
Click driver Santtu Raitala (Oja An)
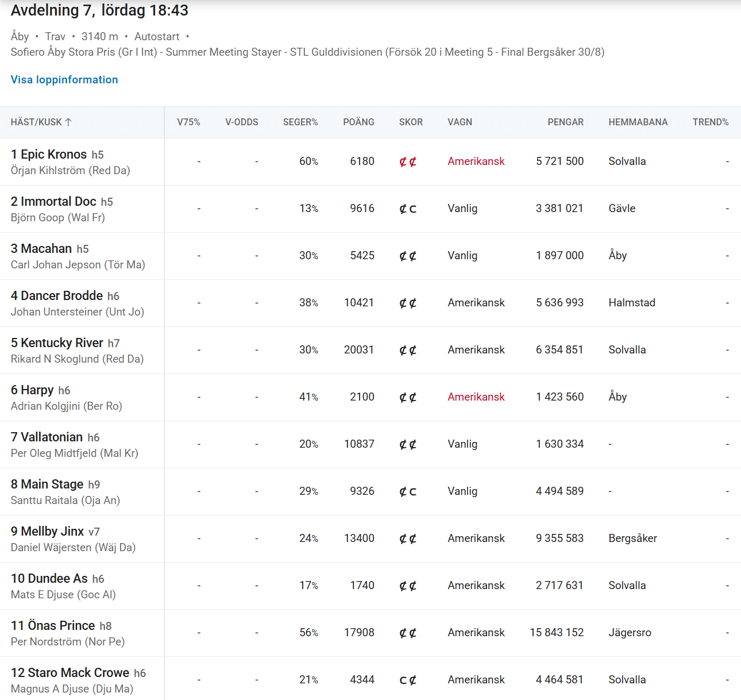pos(65,501)
